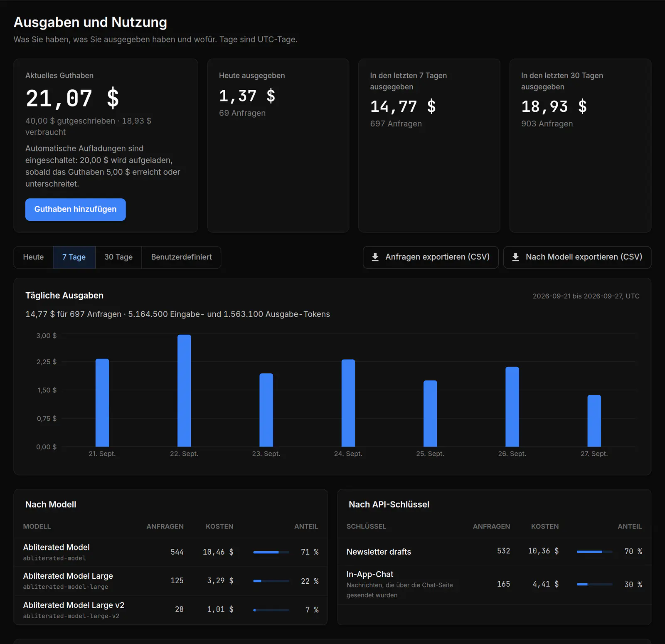The image size is (665, 644).
Task: Click the 22. Sept. bar in chart
Action: coord(184,391)
